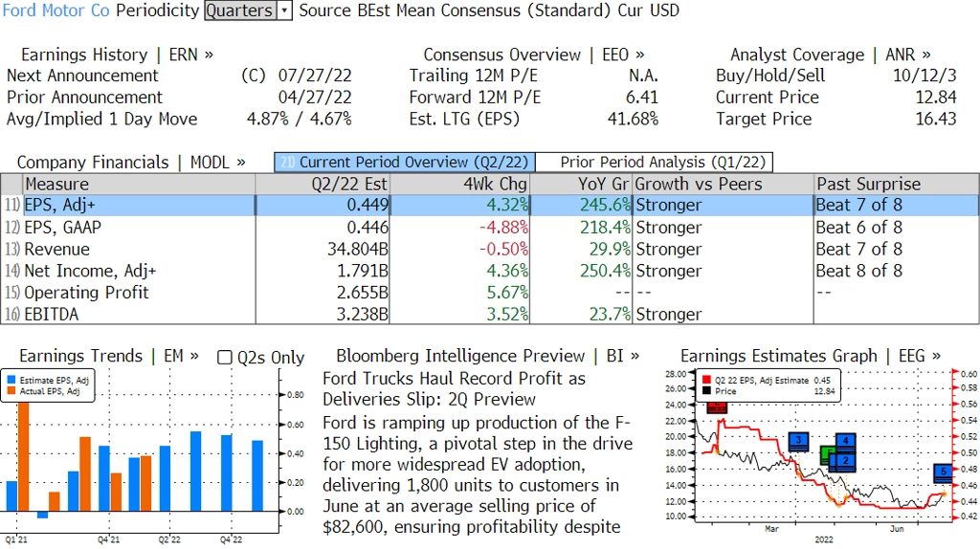
Task: Click the Forward 12M P/E 6.41 value
Action: [642, 98]
